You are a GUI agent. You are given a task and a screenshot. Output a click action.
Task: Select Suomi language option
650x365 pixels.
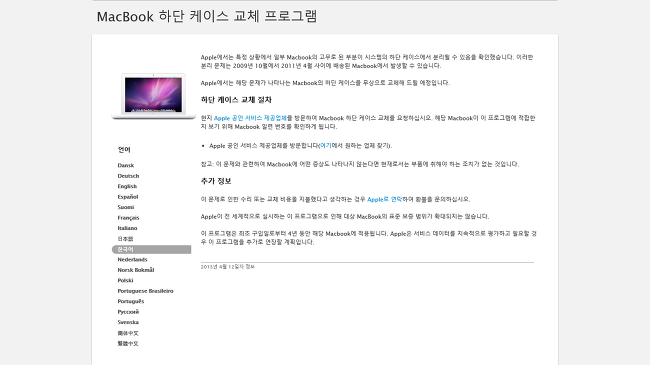126,207
